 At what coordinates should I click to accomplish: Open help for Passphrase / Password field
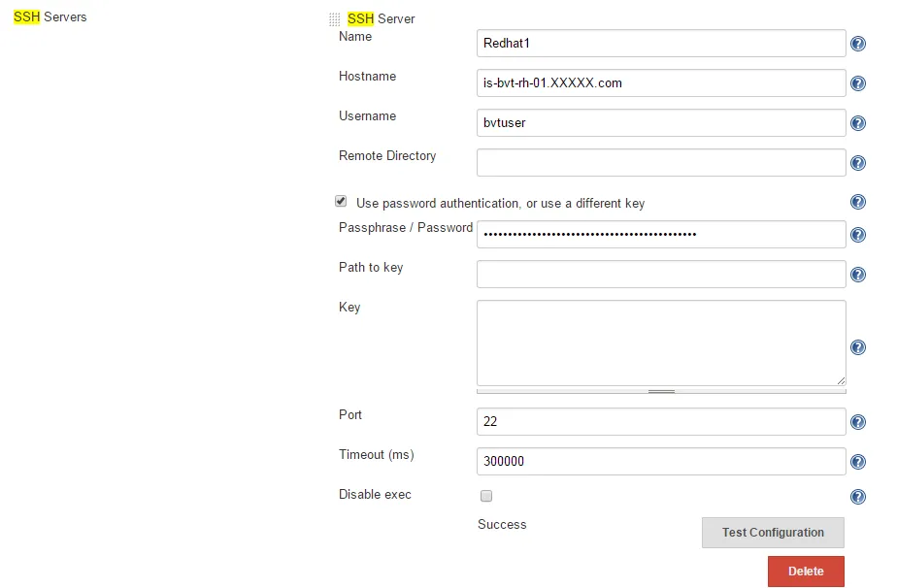point(858,235)
